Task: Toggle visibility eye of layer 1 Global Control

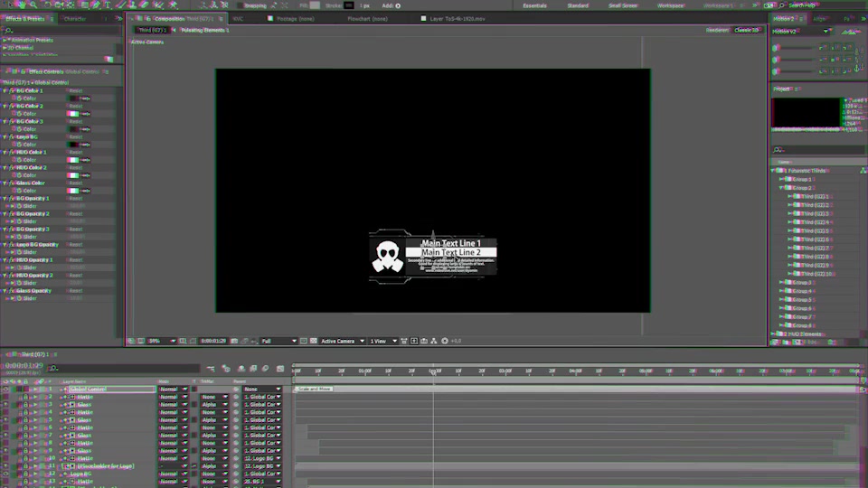Action: [5, 389]
